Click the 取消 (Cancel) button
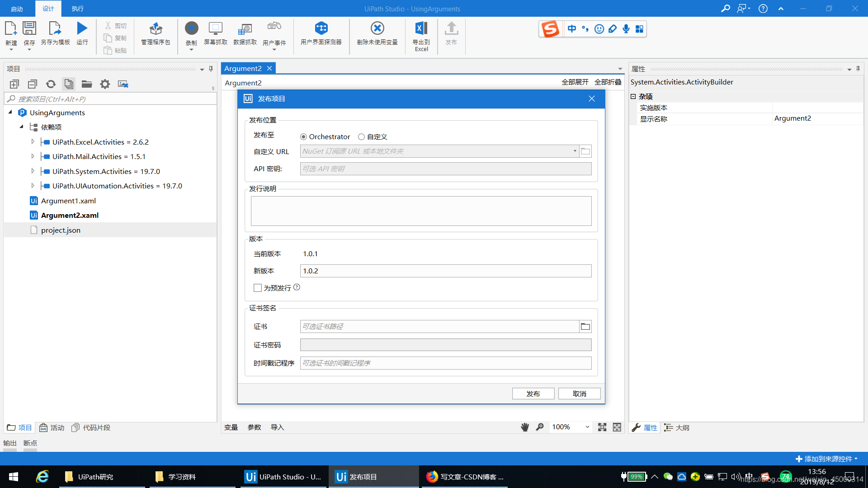The width and height of the screenshot is (868, 488). [579, 394]
